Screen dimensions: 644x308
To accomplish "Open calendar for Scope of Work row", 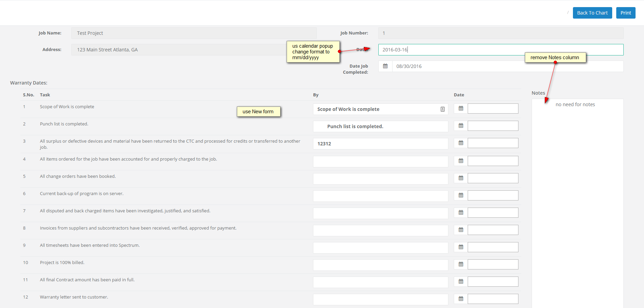I will point(461,109).
